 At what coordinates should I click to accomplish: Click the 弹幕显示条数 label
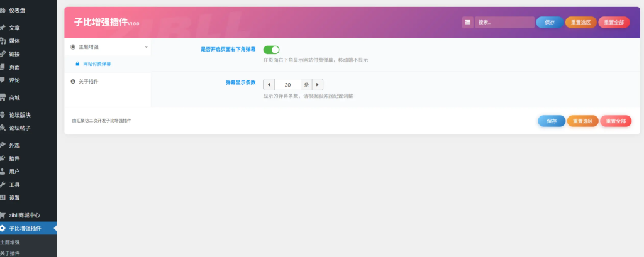pyautogui.click(x=241, y=82)
